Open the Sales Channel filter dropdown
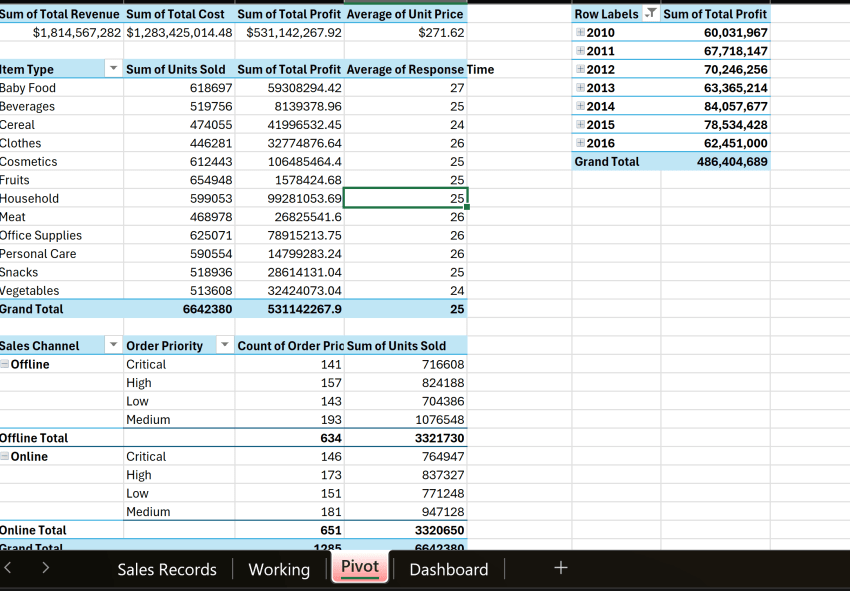The width and height of the screenshot is (850, 591). [x=113, y=345]
